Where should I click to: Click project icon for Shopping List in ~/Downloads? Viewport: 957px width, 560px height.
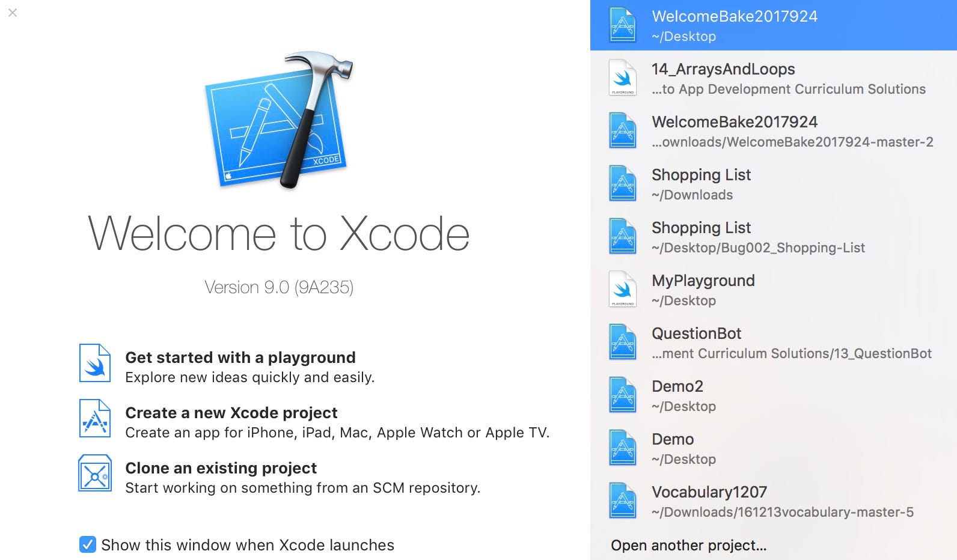[x=623, y=183]
